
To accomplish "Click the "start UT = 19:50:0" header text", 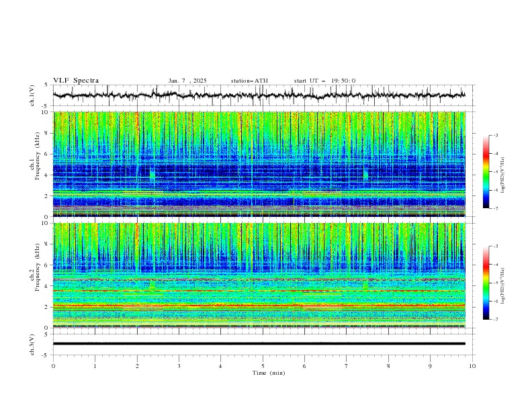I will click(324, 81).
